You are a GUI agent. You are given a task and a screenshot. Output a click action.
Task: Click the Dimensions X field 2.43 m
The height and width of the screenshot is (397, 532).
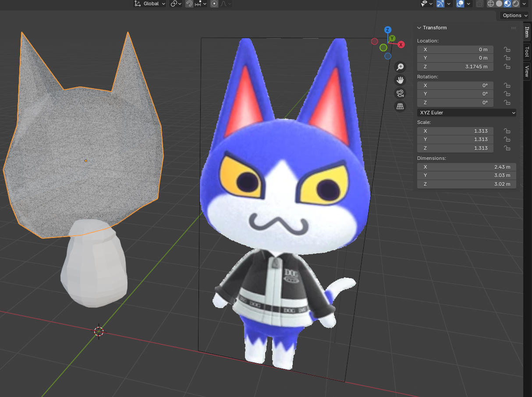pos(467,167)
